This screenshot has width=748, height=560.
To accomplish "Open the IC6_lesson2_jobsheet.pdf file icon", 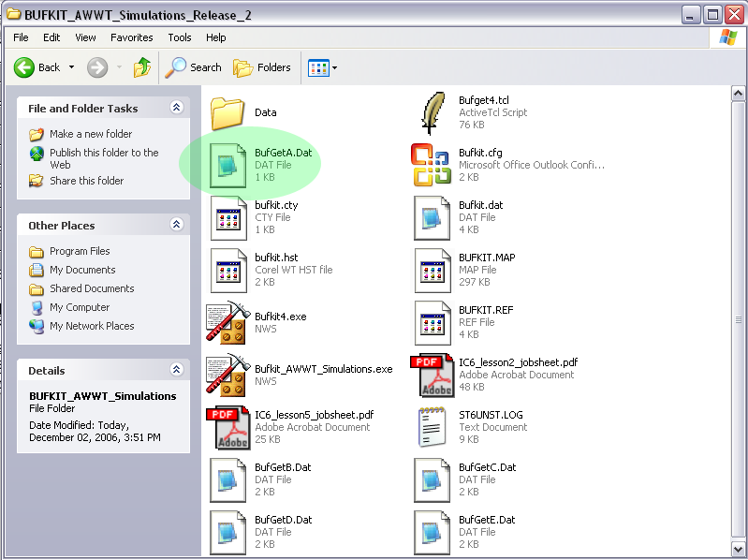I will [432, 376].
